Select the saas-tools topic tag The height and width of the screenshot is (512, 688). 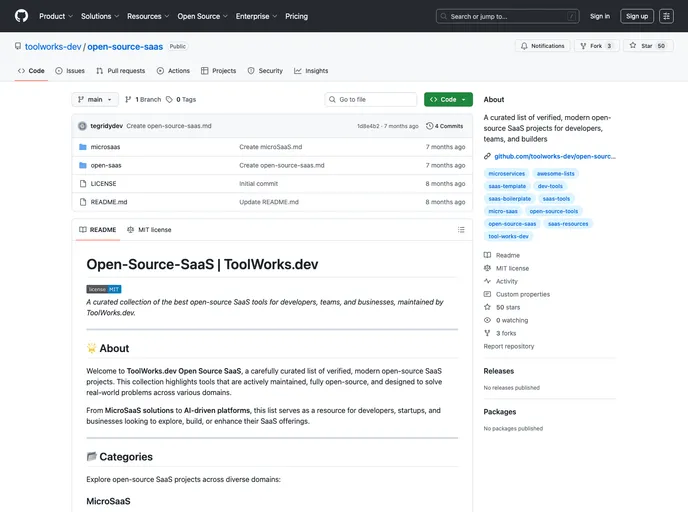(556, 199)
